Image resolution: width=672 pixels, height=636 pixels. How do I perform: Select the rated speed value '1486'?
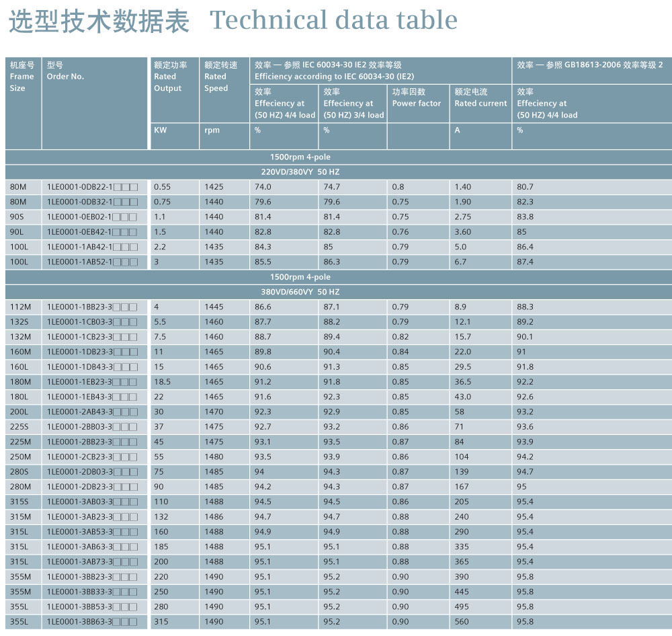214,516
